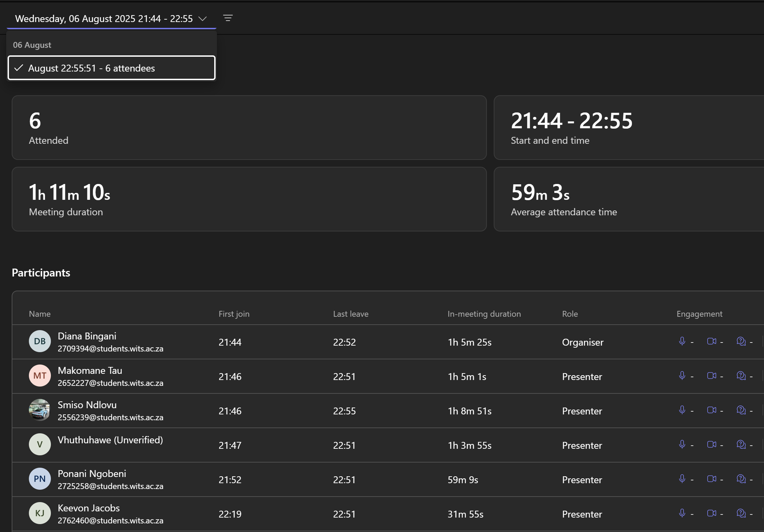Open the meeting date selector dropdown
The width and height of the screenshot is (764, 532).
click(203, 19)
